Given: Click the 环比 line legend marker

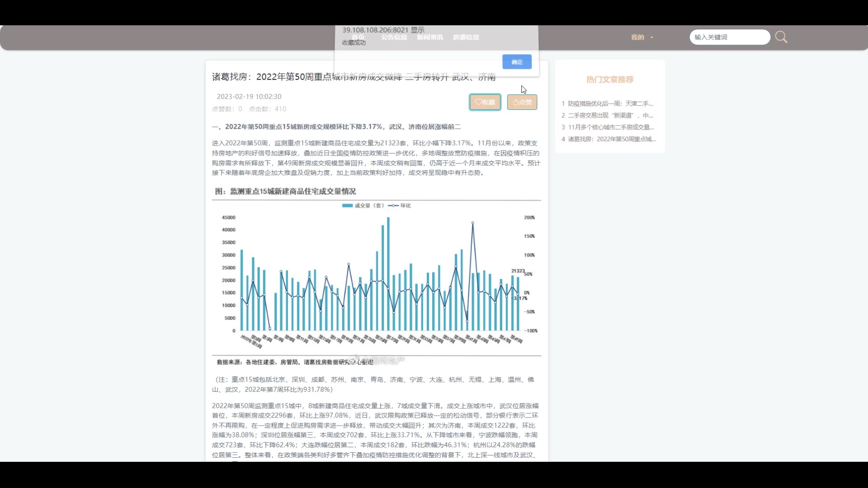Looking at the screenshot, I should pyautogui.click(x=393, y=206).
